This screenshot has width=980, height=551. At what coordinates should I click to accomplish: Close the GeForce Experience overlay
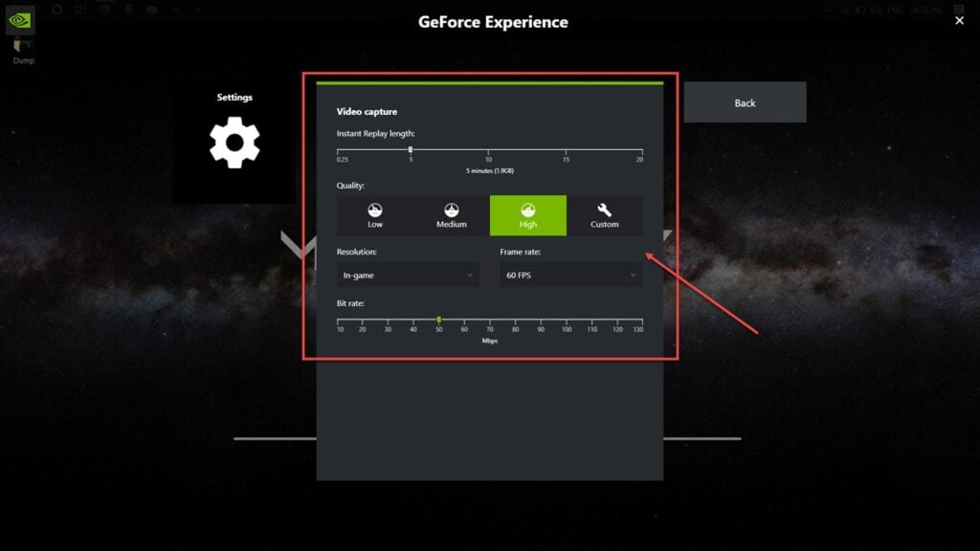(959, 21)
